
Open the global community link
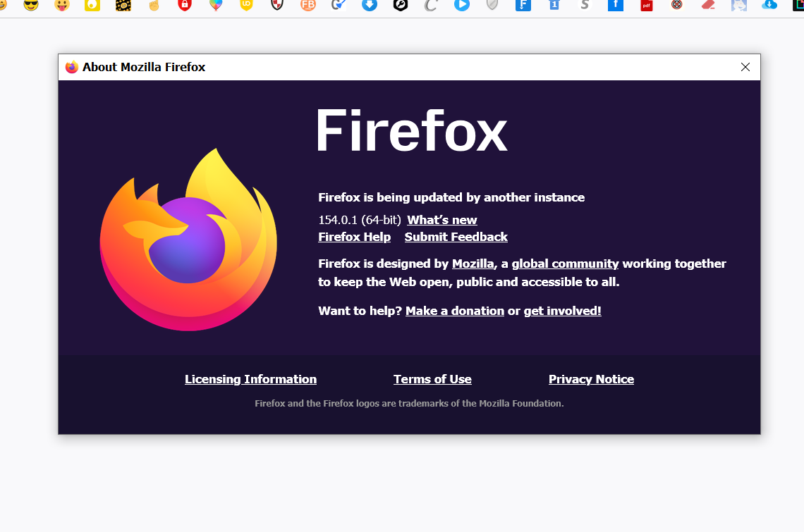coord(565,264)
